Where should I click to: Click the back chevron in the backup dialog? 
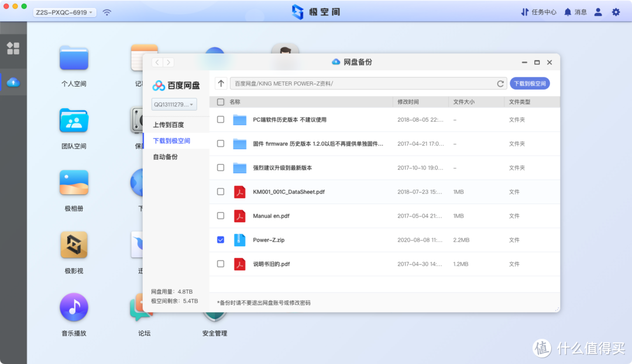click(x=157, y=62)
